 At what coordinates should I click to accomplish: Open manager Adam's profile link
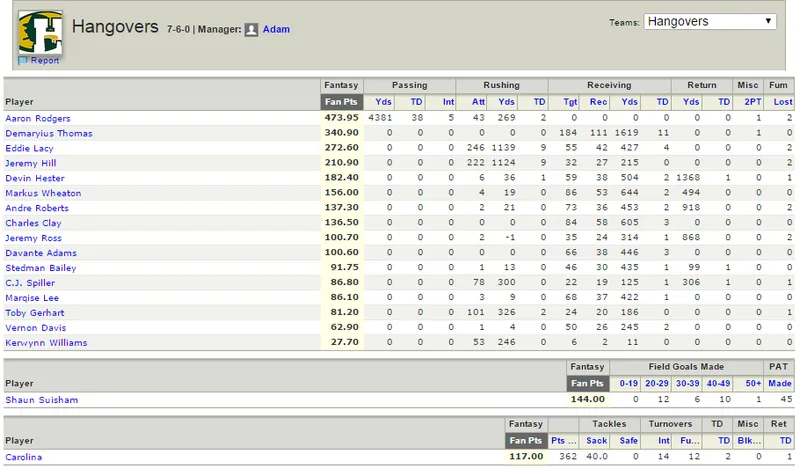pos(276,29)
